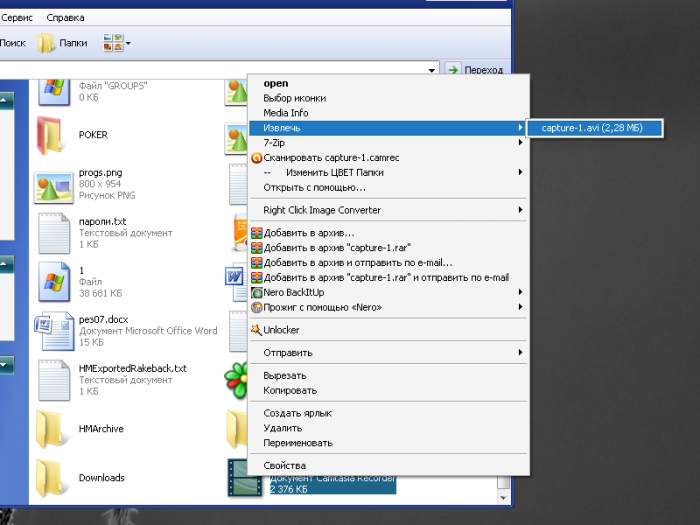The height and width of the screenshot is (525, 700).
Task: Open the Папки folders toolbar button
Action: point(62,43)
